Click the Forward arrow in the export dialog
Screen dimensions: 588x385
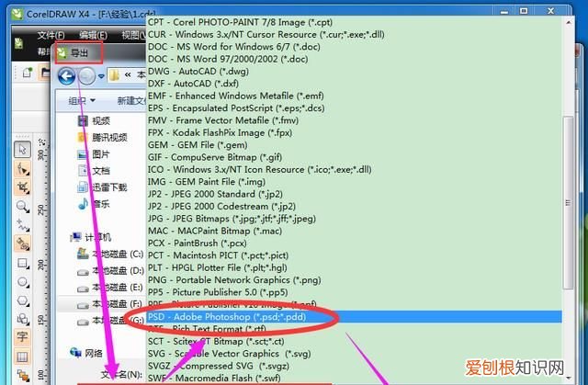click(x=86, y=76)
